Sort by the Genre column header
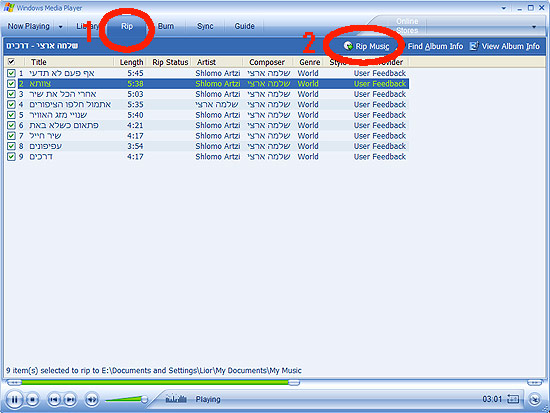Image resolution: width=550 pixels, height=413 pixels. tap(309, 62)
